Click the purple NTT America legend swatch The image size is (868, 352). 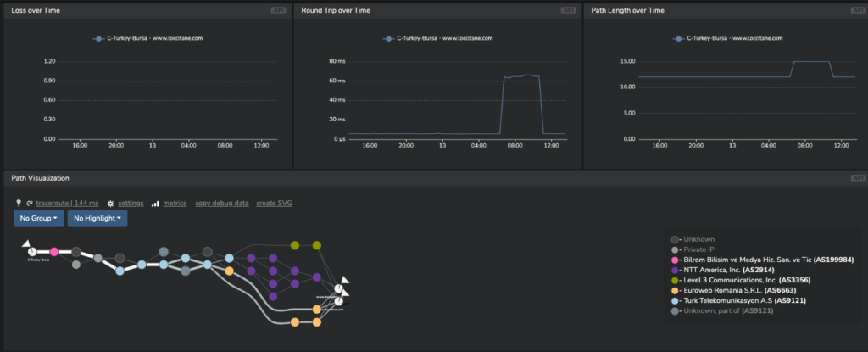(x=675, y=270)
